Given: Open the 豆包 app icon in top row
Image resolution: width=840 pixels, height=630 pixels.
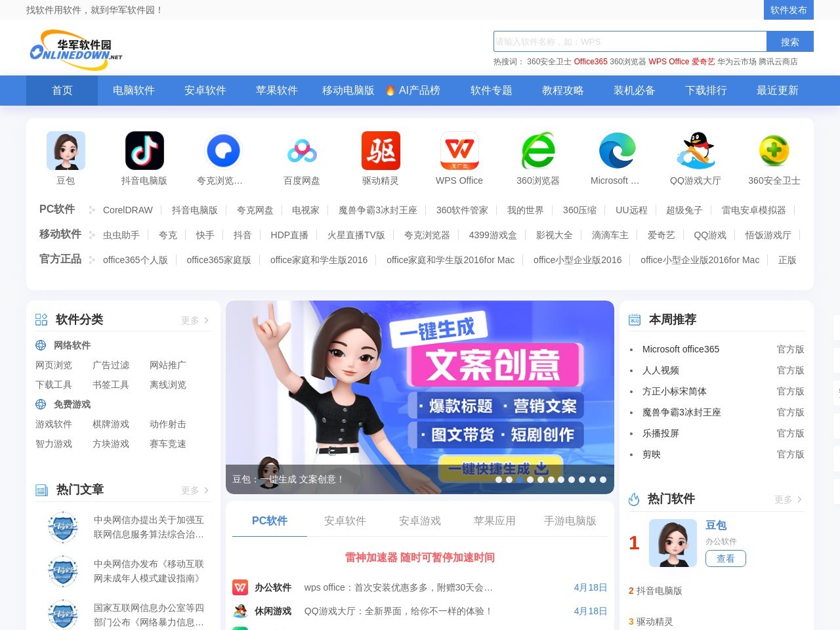Looking at the screenshot, I should [66, 150].
